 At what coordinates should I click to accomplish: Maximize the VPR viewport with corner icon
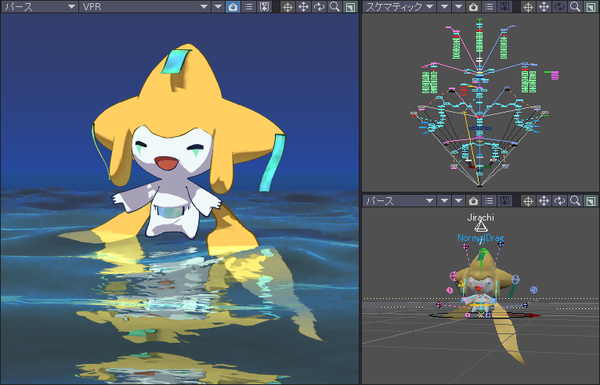click(x=350, y=7)
